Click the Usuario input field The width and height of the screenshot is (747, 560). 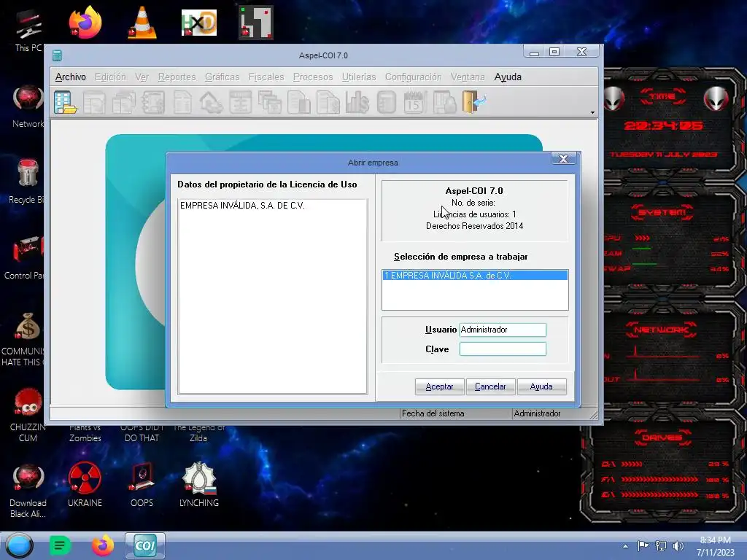click(x=503, y=330)
